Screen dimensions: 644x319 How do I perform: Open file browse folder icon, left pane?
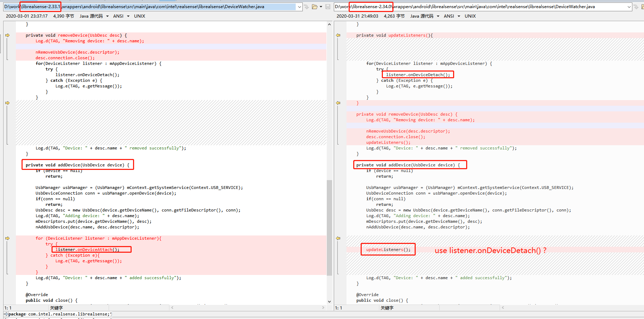coord(315,7)
